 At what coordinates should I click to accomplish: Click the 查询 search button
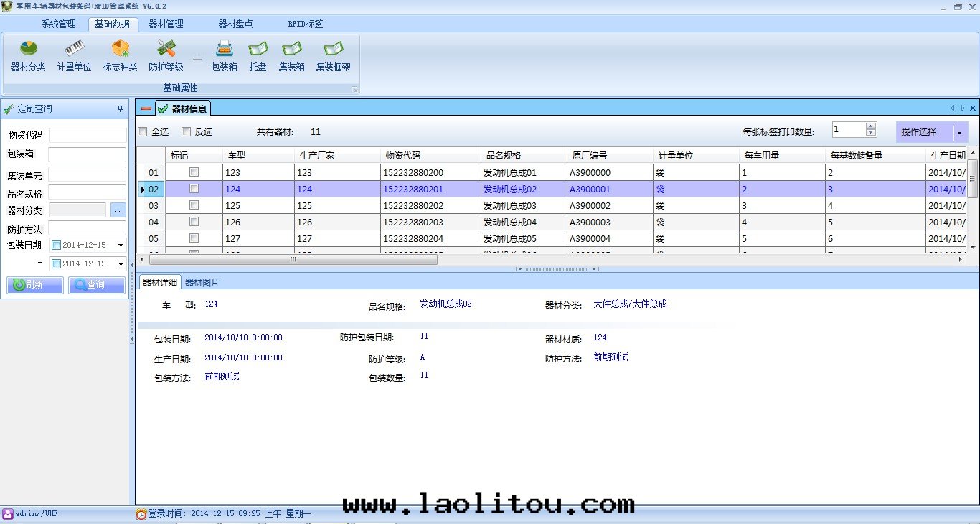point(96,285)
